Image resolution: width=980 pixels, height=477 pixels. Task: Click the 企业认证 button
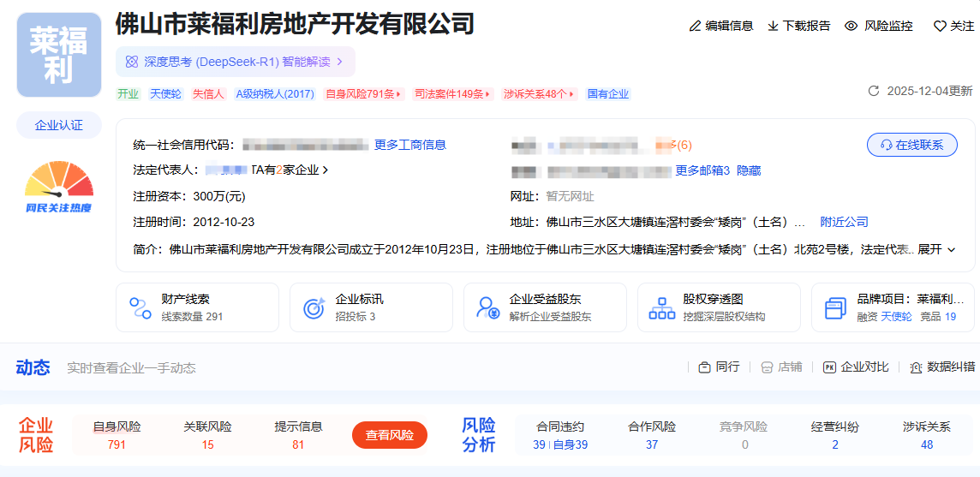tap(59, 125)
